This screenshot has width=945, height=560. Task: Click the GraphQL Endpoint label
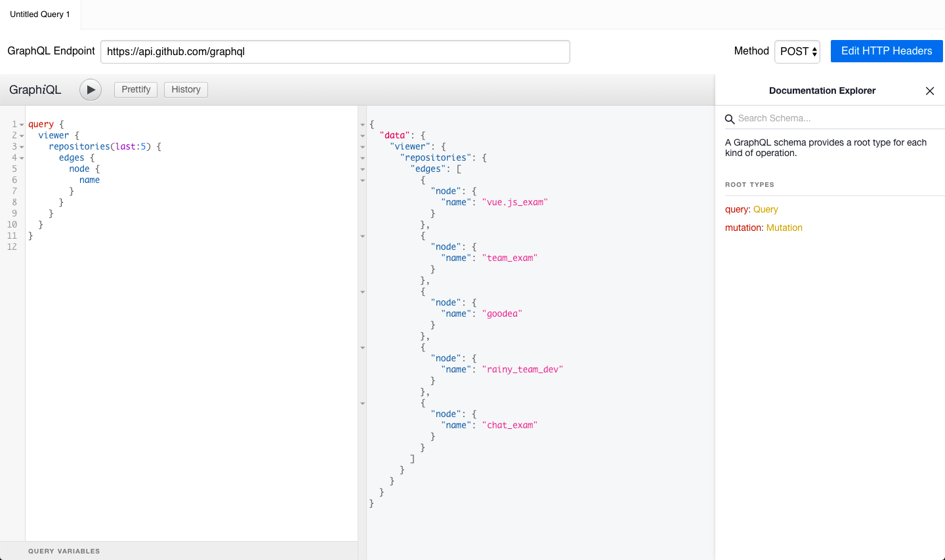(51, 51)
